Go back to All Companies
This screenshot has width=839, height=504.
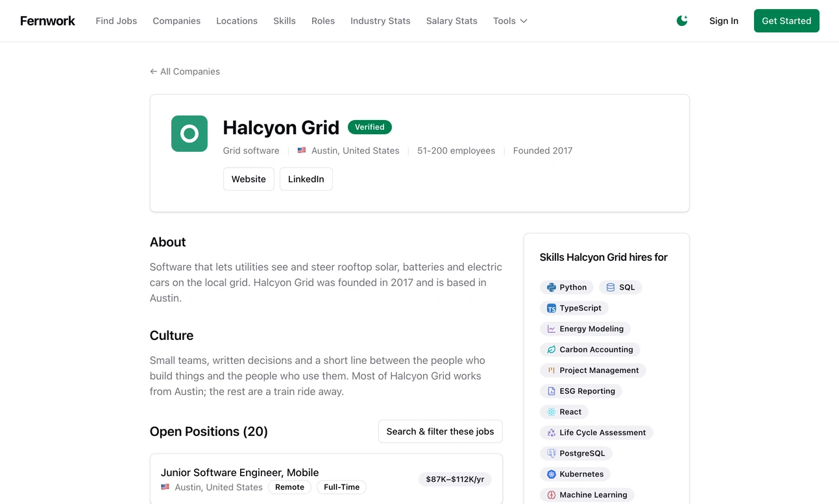point(185,71)
